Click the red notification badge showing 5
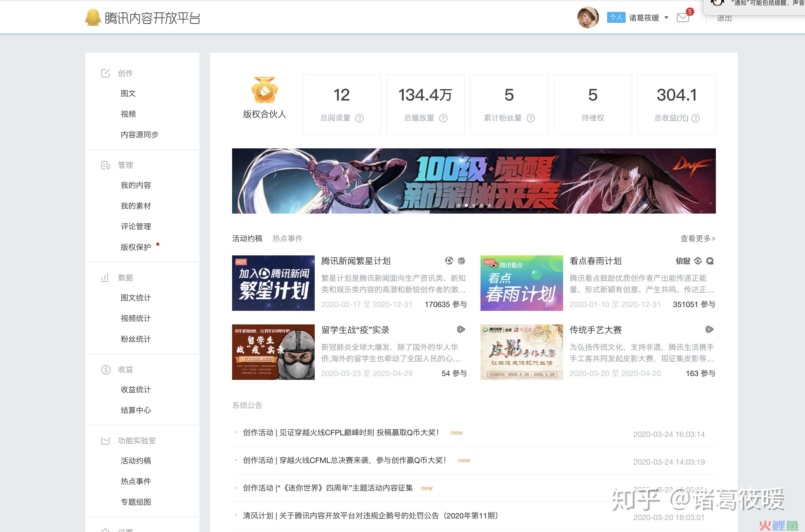This screenshot has width=805, height=532. tap(689, 11)
